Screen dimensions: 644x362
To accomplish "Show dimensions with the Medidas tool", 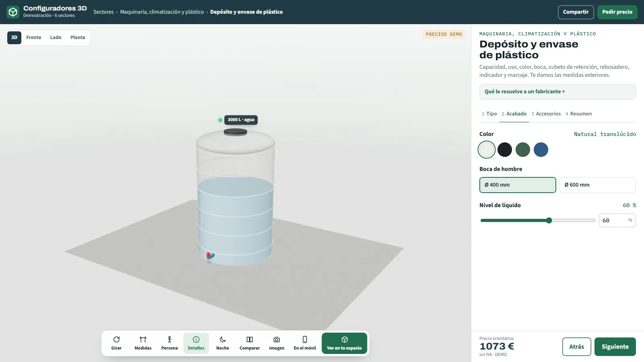I will [x=143, y=343].
